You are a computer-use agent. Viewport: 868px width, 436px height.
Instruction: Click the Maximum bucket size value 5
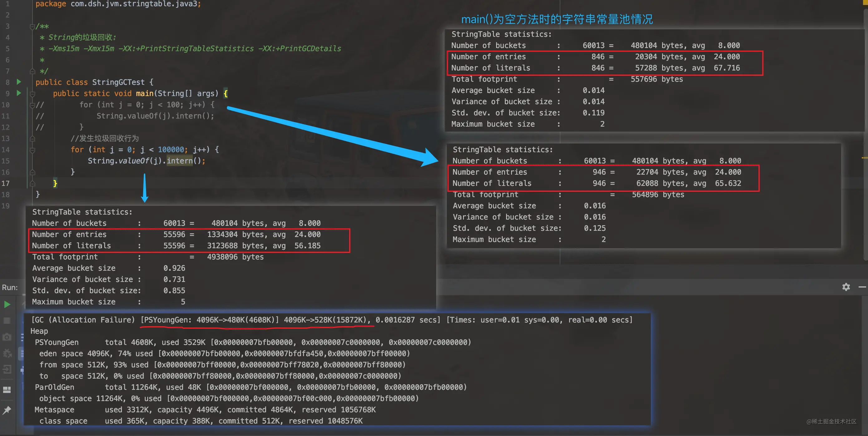coord(183,302)
